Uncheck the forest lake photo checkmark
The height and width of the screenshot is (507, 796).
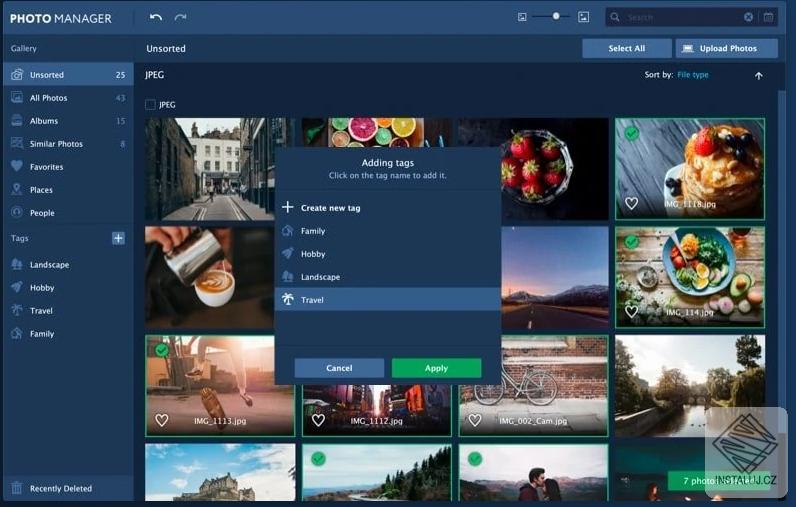[x=318, y=459]
